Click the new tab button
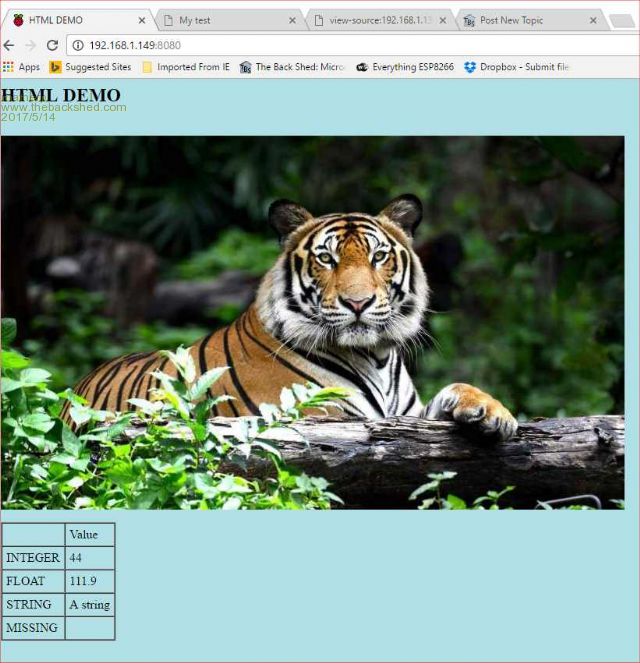640x663 pixels. pos(622,21)
